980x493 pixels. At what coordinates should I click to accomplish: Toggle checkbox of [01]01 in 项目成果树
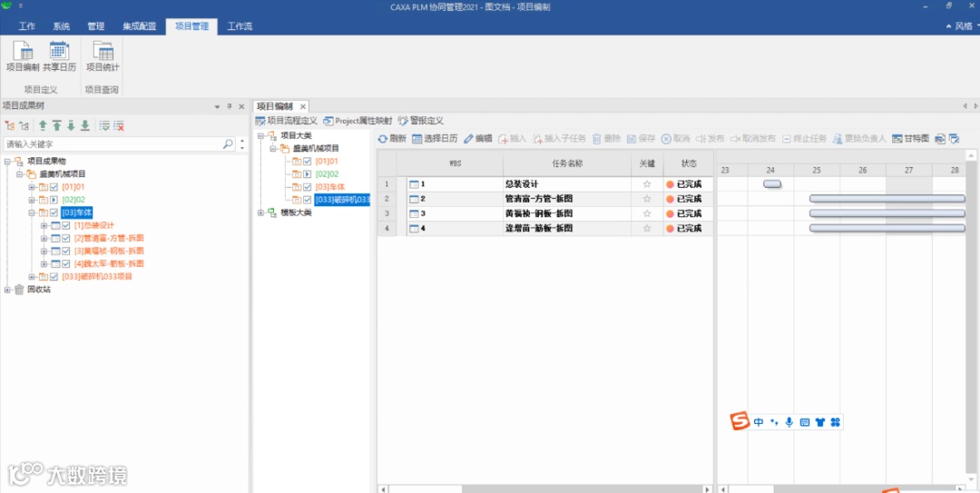coord(54,187)
